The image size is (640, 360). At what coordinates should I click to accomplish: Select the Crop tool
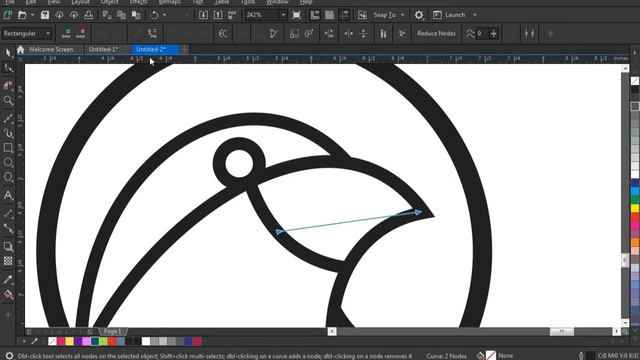click(8, 85)
